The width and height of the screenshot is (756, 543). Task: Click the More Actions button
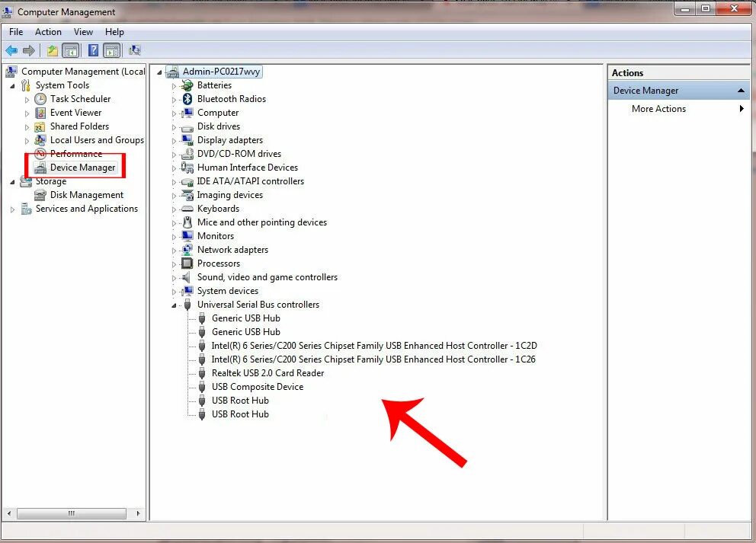(658, 109)
